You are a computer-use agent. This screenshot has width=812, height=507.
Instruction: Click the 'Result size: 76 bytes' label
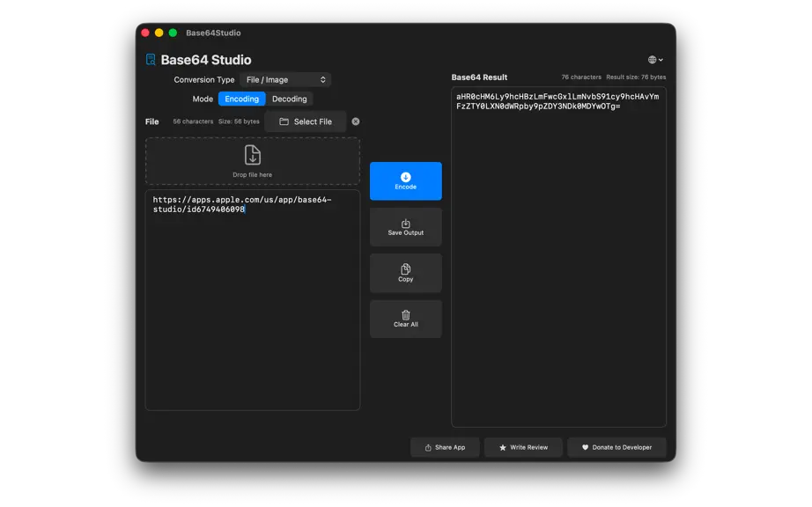(x=636, y=77)
